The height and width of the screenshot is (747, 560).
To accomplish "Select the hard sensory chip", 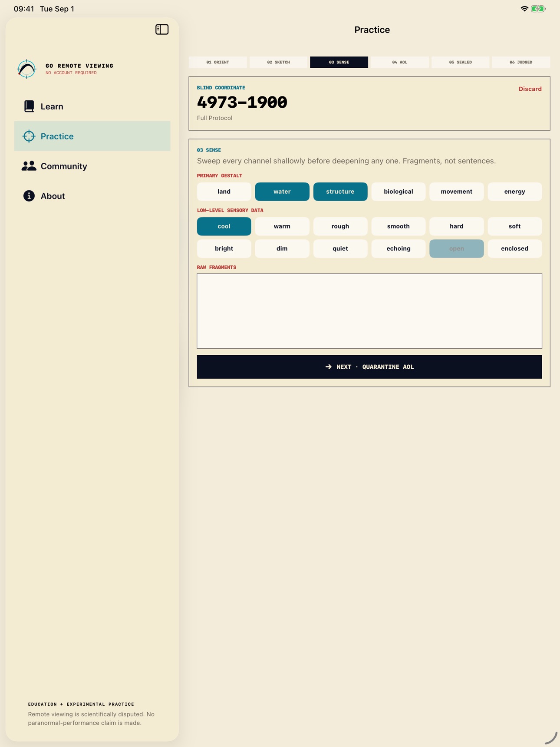I will pos(457,226).
